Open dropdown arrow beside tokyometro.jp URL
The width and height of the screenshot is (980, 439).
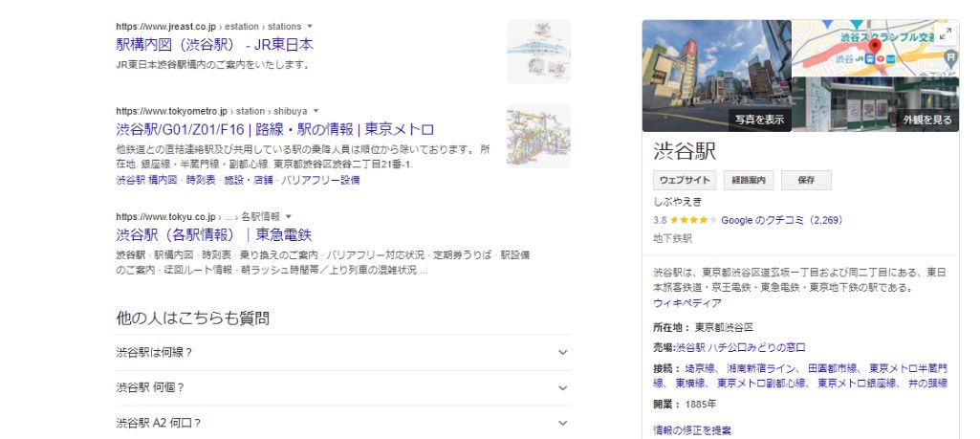[316, 111]
